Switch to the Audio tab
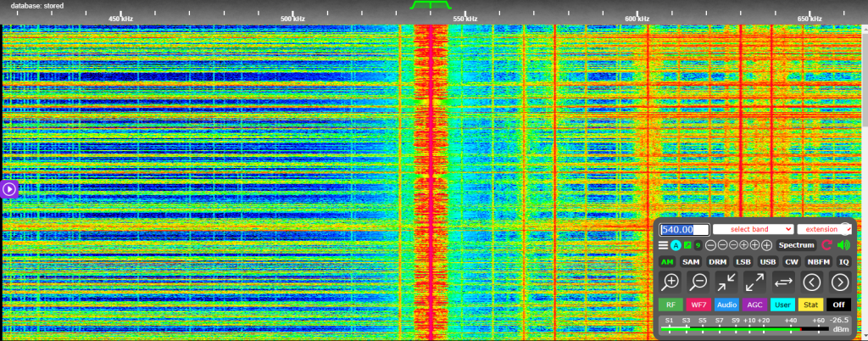The width and height of the screenshot is (868, 341). (726, 304)
